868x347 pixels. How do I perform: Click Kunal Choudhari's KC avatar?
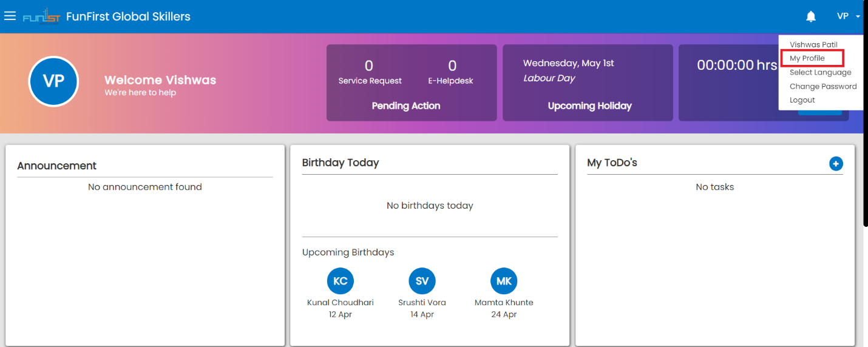tap(340, 281)
